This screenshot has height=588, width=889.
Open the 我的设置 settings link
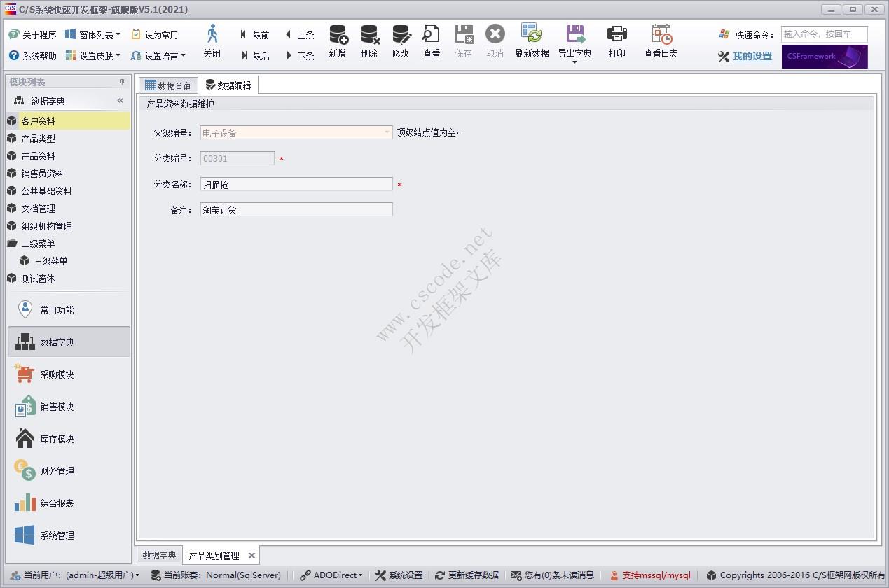[750, 57]
